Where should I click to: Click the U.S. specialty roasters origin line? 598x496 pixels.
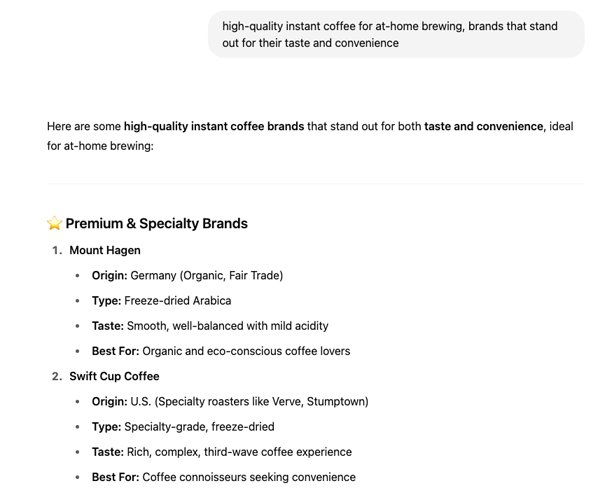tap(230, 401)
